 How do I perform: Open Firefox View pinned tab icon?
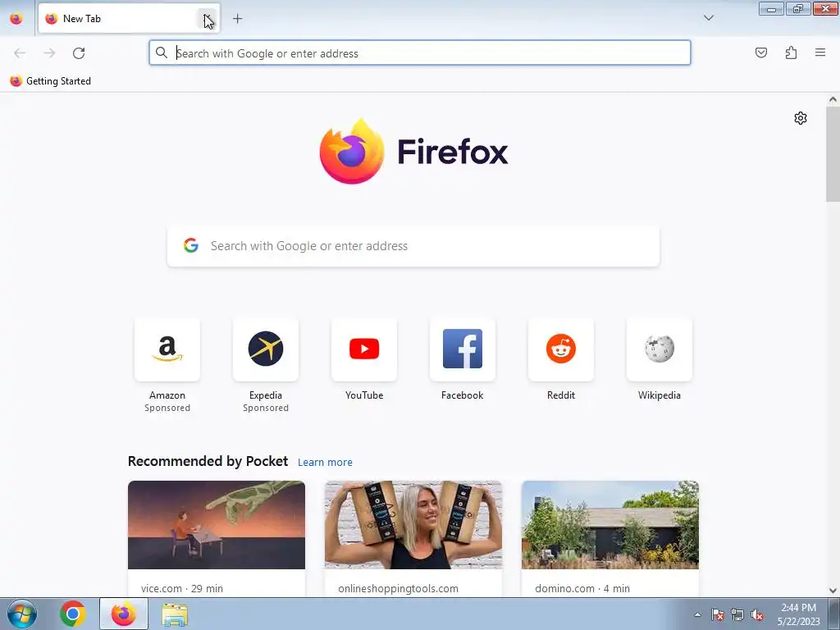pos(16,18)
